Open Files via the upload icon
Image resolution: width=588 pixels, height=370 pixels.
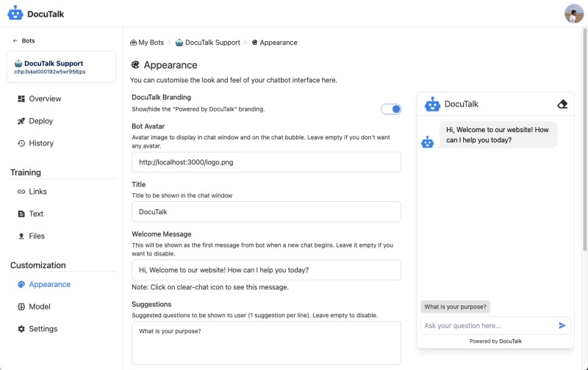coord(21,236)
